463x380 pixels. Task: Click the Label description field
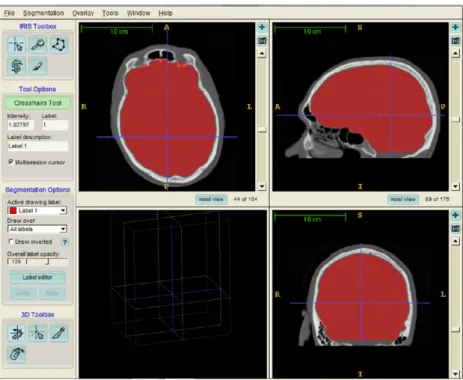[x=38, y=146]
